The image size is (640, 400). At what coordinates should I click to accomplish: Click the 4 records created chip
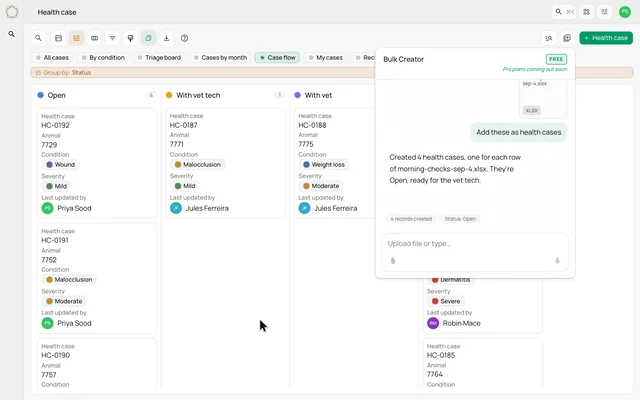(411, 219)
